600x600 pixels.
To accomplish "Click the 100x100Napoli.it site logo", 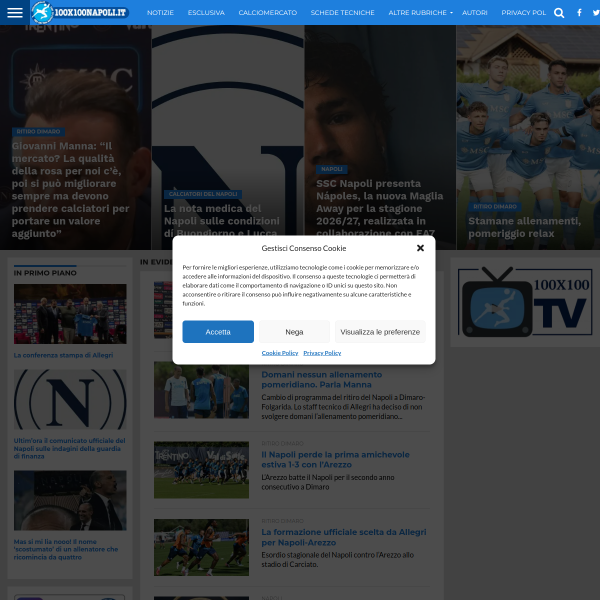I will click(80, 13).
